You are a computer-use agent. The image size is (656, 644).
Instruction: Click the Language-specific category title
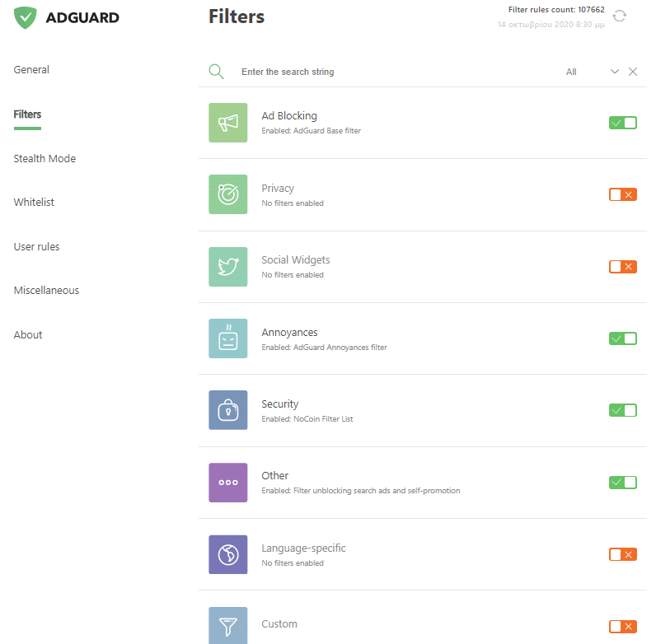click(x=303, y=548)
